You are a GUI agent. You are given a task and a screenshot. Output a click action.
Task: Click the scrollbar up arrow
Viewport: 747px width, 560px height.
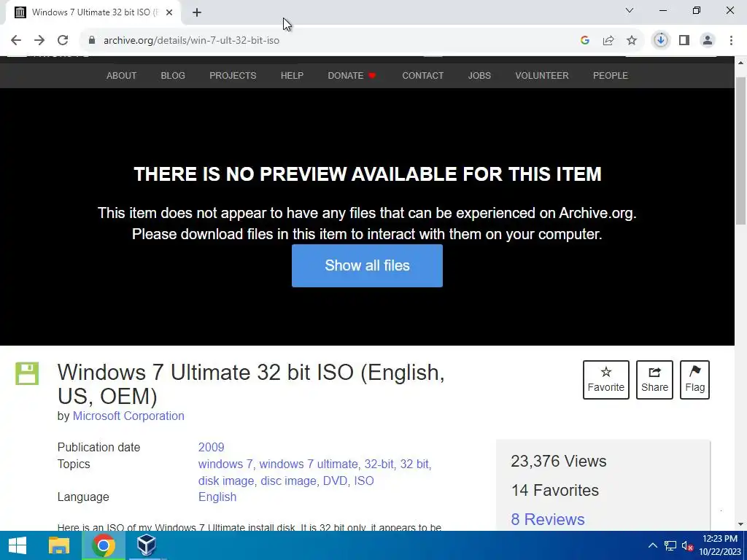(741, 63)
